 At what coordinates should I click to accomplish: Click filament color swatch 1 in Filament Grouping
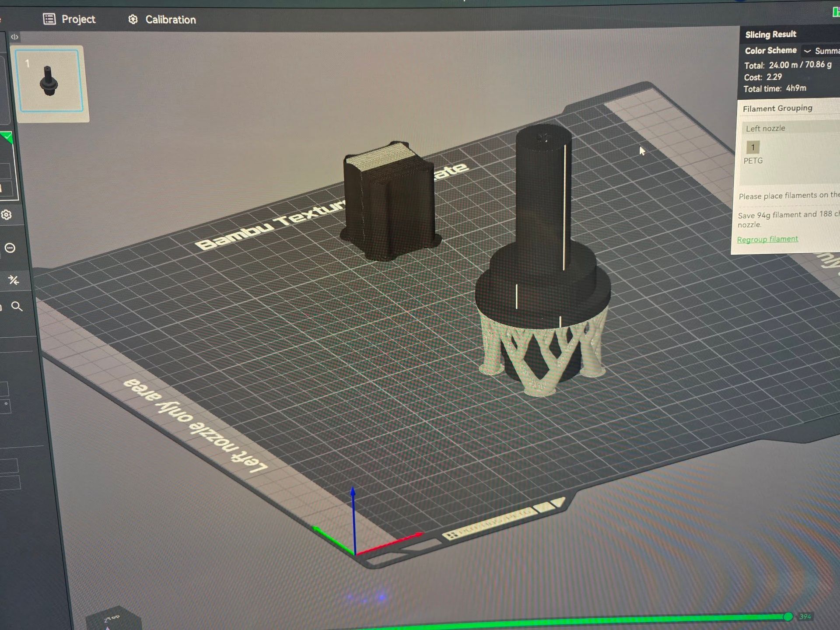[x=753, y=147]
